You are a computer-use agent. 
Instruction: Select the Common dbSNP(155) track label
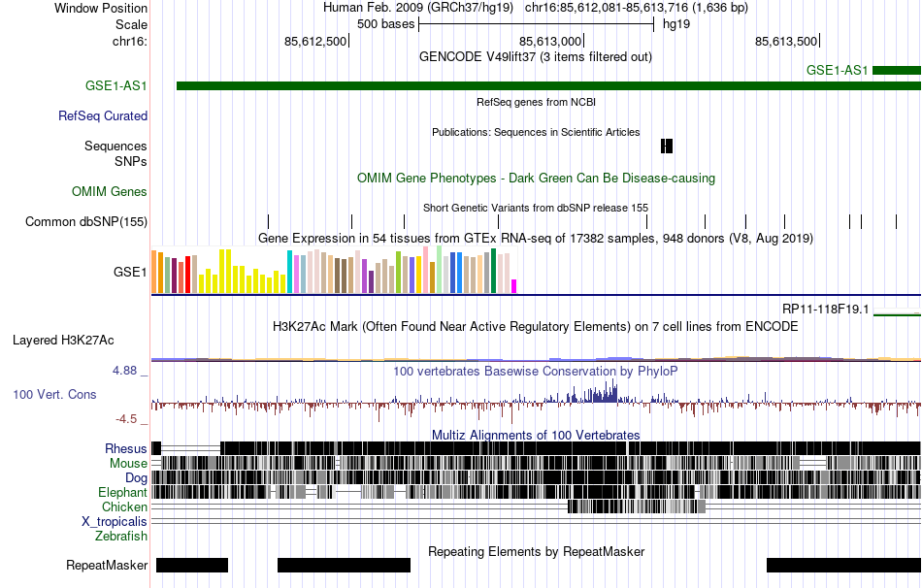point(85,221)
